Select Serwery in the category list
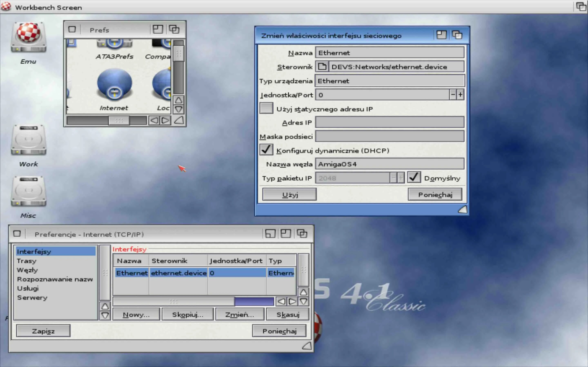 32,298
